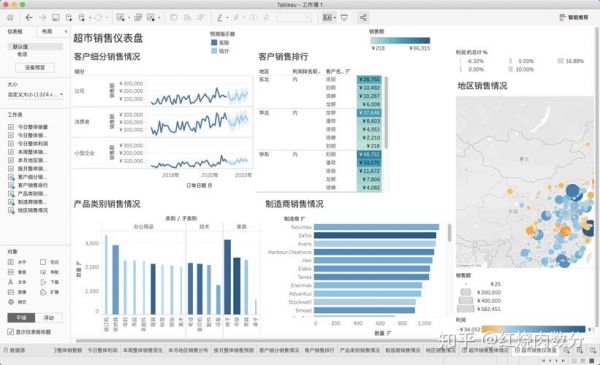Click 销售额 gradient color legend
This screenshot has height=365, width=600.
[x=400, y=41]
